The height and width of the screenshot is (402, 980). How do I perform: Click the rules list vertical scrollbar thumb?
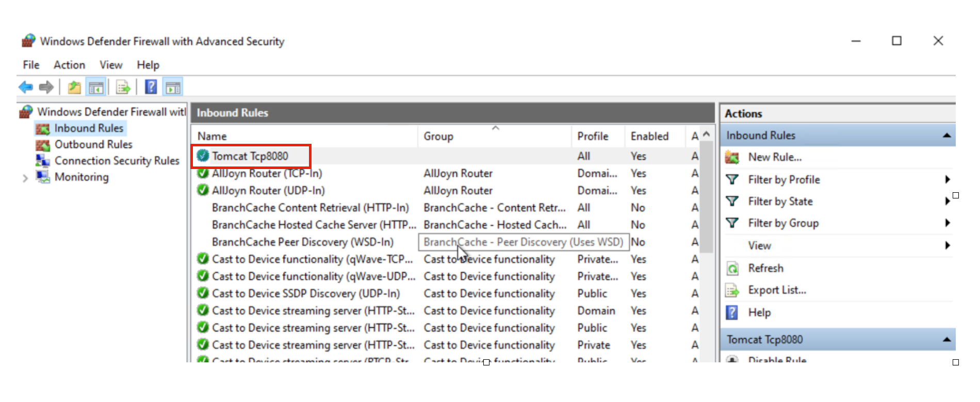point(707,197)
